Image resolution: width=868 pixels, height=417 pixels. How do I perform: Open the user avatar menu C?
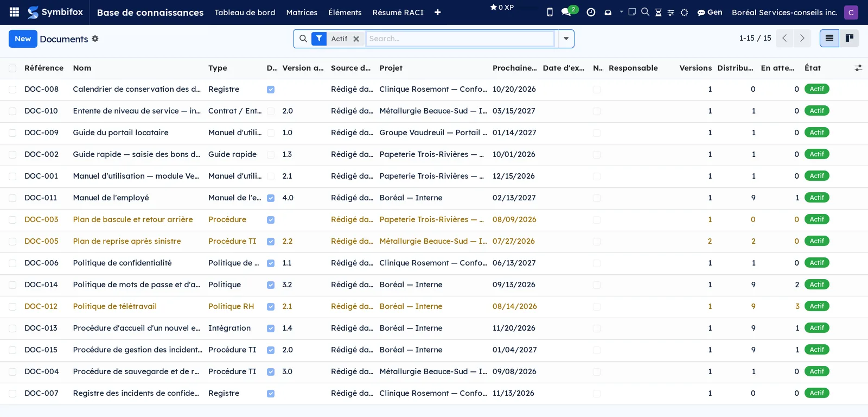pyautogui.click(x=851, y=12)
